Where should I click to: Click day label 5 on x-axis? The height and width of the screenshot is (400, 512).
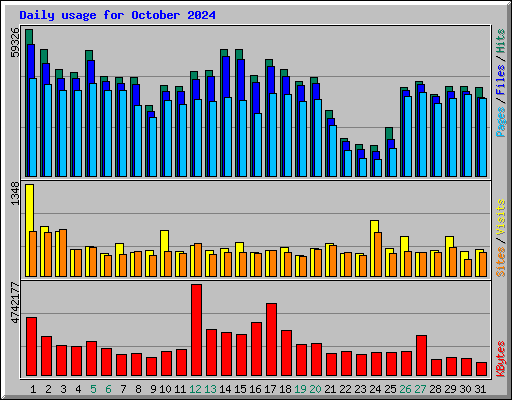click(x=93, y=389)
